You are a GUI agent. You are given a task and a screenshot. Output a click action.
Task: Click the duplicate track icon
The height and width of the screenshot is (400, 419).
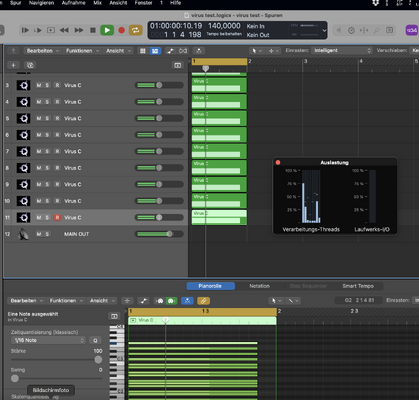coord(30,65)
